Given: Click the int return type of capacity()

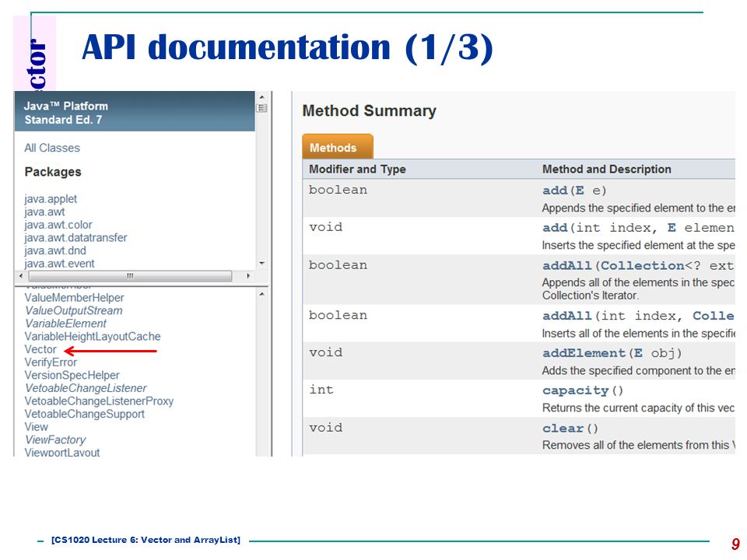Looking at the screenshot, I should pyautogui.click(x=321, y=390).
